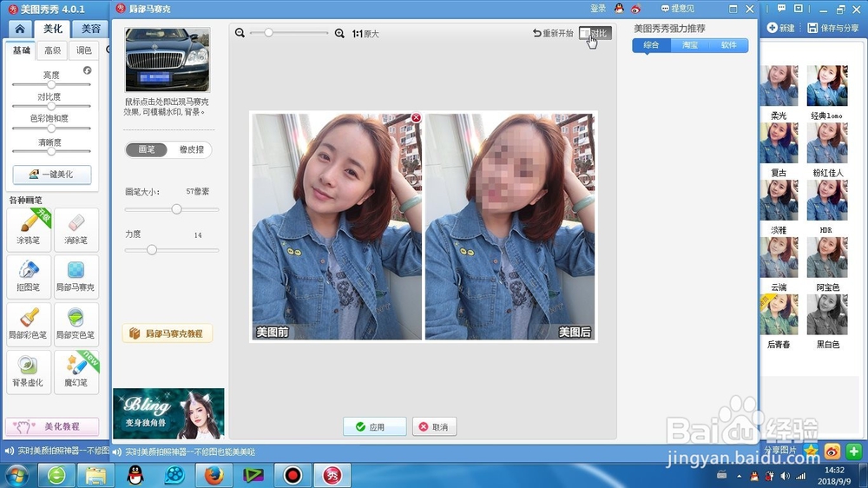The height and width of the screenshot is (488, 868).
Task: Select the 局部彩色笔 tool
Action: point(29,325)
